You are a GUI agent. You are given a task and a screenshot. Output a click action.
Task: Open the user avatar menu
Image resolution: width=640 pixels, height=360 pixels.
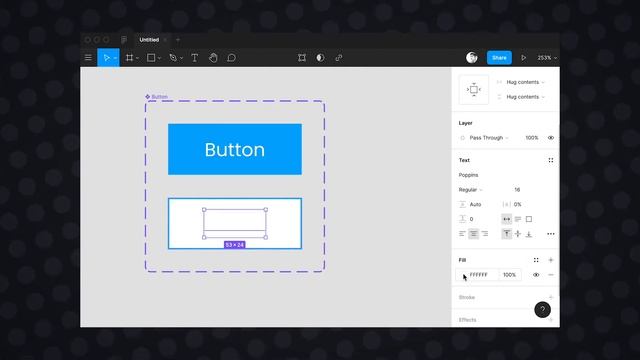[472, 58]
